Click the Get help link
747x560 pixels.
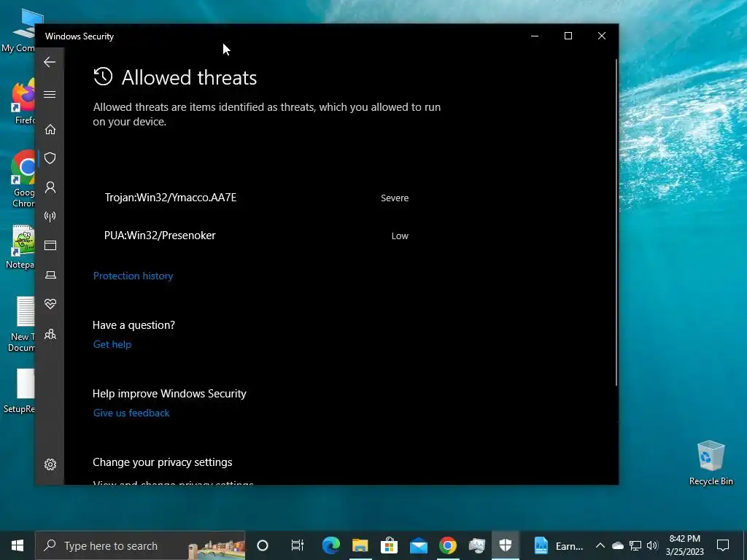tap(112, 344)
